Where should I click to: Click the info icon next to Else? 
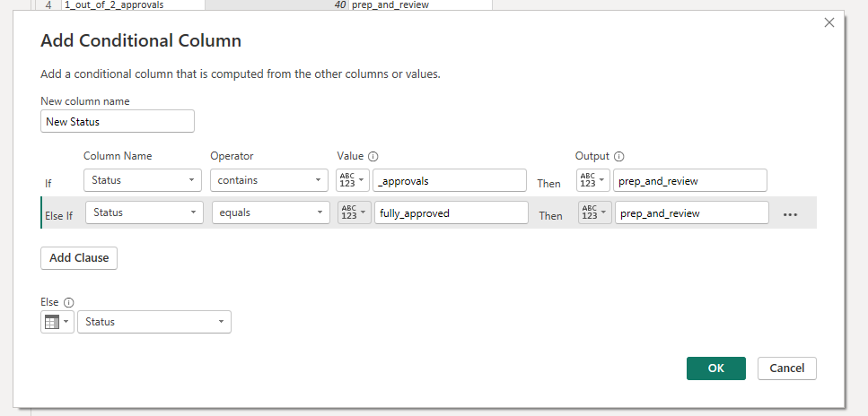click(x=68, y=303)
